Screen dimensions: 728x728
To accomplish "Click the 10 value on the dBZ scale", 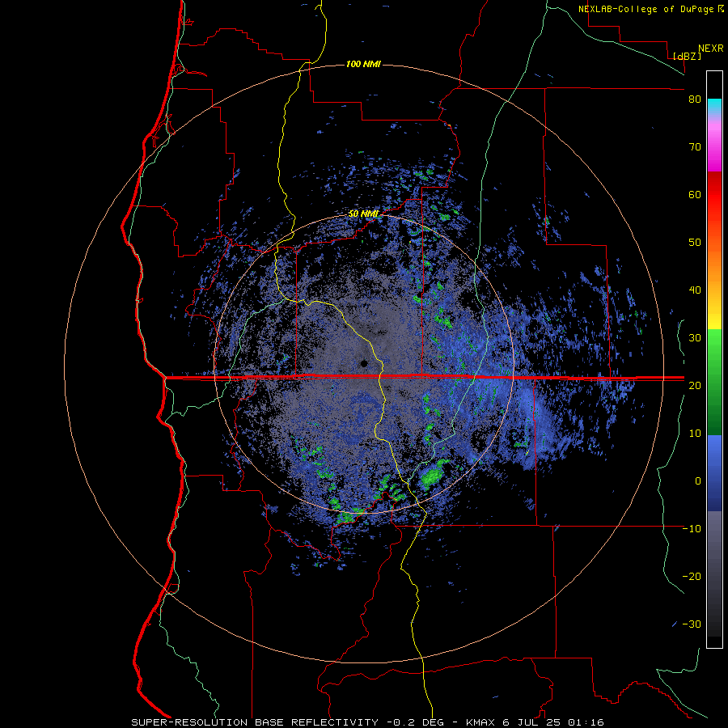I will click(x=695, y=434).
